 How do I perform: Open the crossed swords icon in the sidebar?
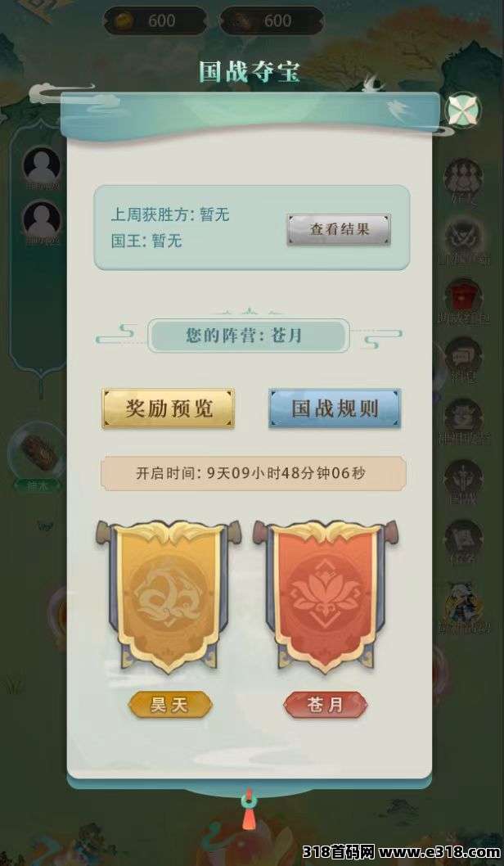[x=464, y=237]
